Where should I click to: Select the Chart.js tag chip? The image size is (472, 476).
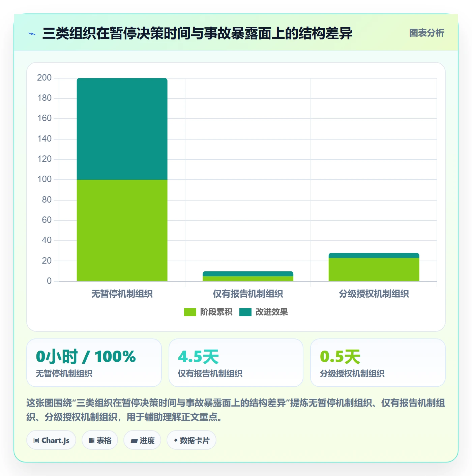click(51, 440)
